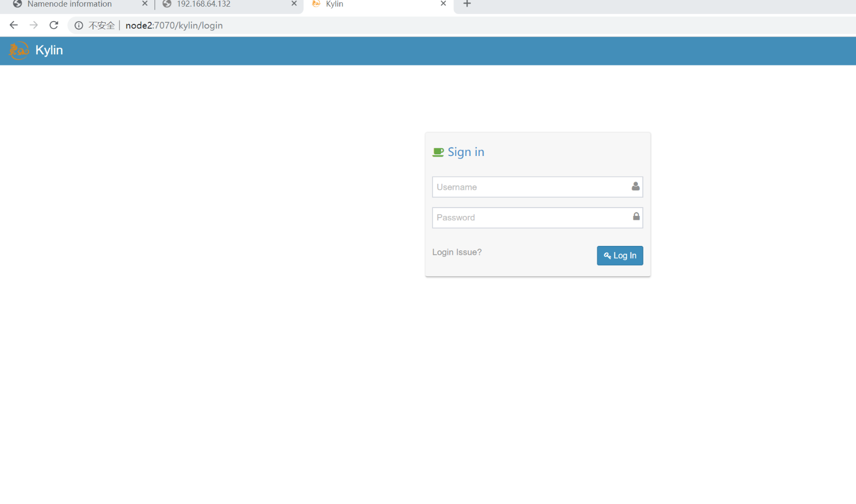
Task: Click the blue Log In button
Action: [x=620, y=255]
